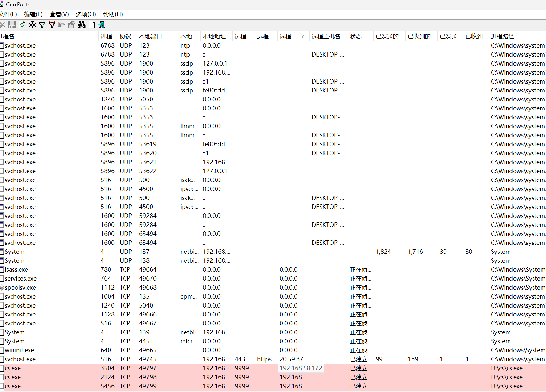
Task: Sort by the 协议 column header
Action: pos(127,36)
